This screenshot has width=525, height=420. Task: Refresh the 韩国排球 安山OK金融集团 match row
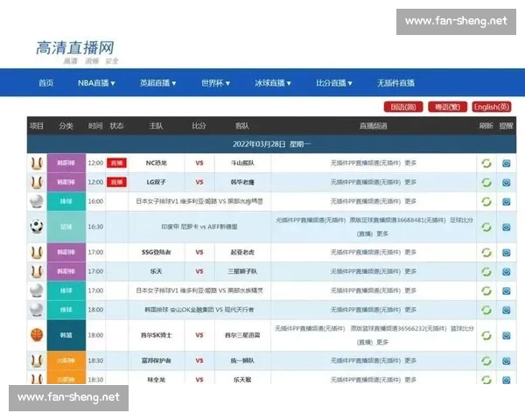click(x=486, y=310)
